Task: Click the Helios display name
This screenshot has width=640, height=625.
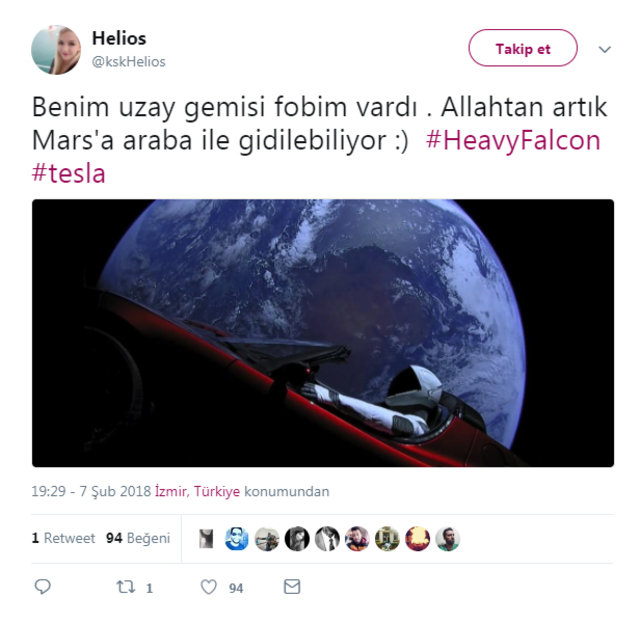Action: (119, 38)
